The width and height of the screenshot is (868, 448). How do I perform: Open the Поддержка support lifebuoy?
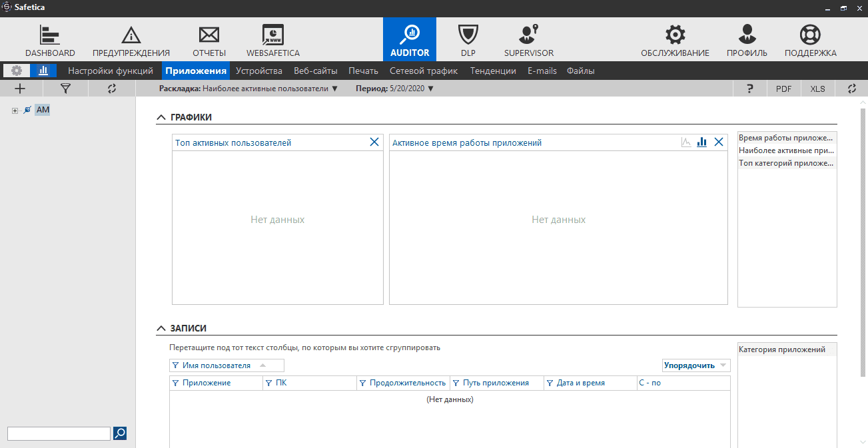coord(810,41)
